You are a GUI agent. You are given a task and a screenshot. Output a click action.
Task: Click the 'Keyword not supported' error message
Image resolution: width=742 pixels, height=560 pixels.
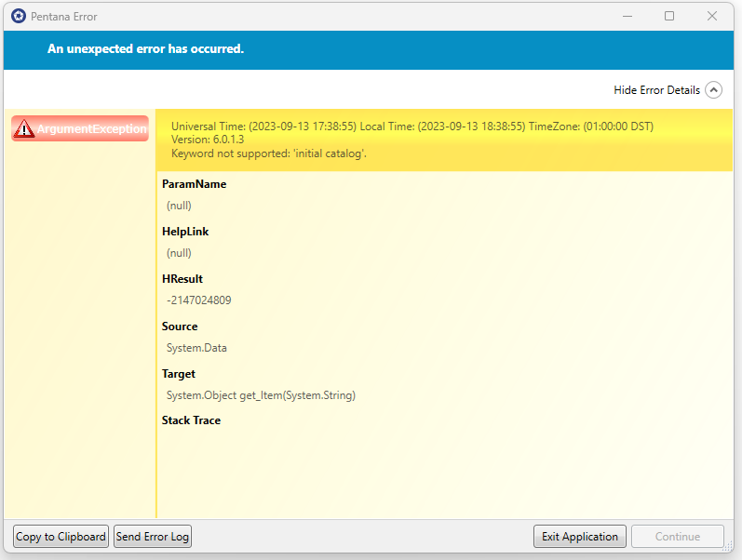tap(268, 153)
